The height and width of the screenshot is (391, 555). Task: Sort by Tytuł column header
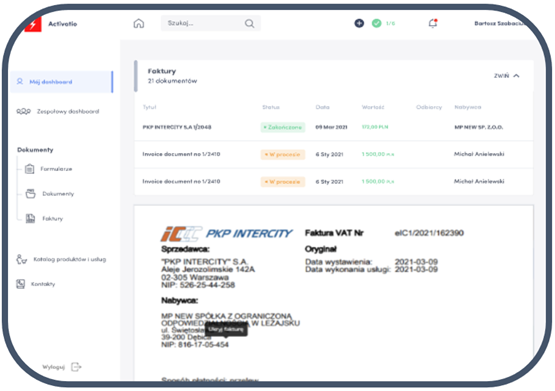click(x=149, y=107)
